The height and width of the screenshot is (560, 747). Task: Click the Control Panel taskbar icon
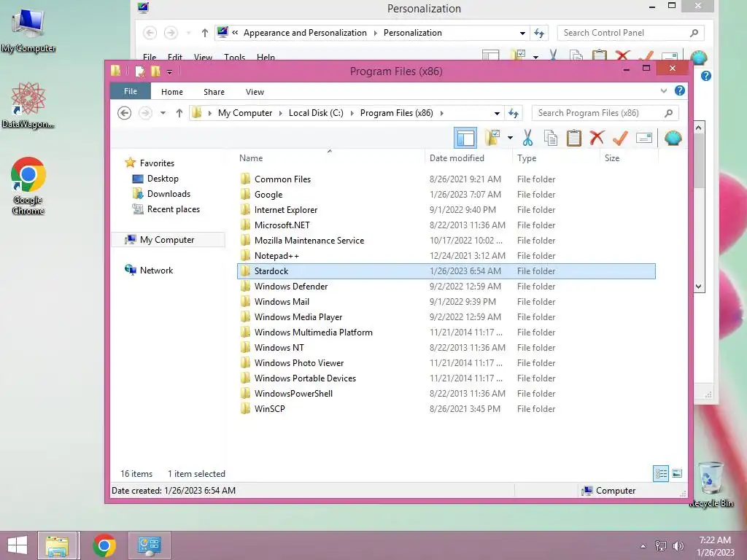(149, 545)
